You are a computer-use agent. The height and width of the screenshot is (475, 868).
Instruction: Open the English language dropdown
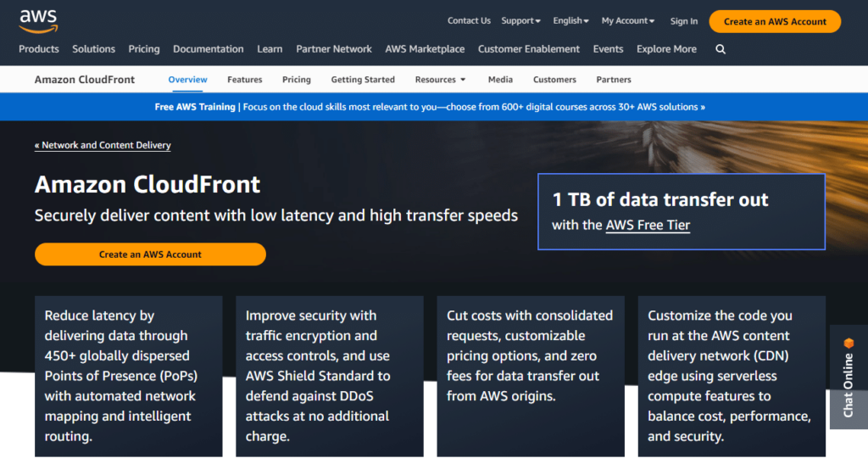coord(570,21)
